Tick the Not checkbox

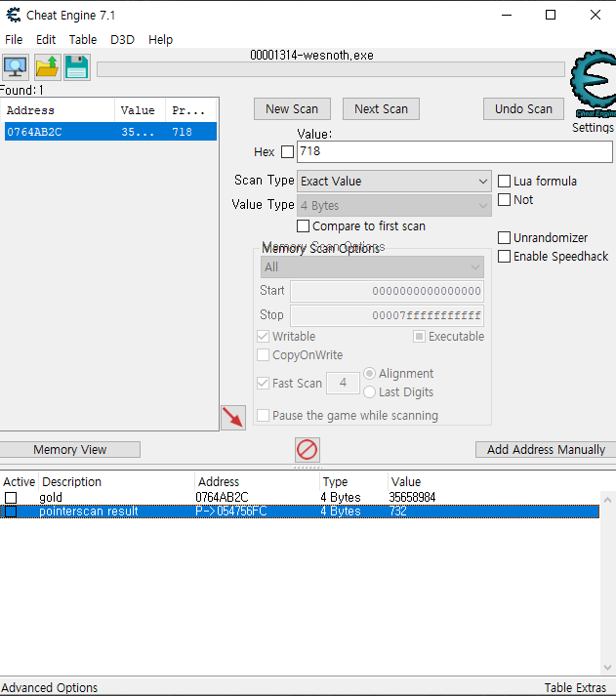point(504,200)
